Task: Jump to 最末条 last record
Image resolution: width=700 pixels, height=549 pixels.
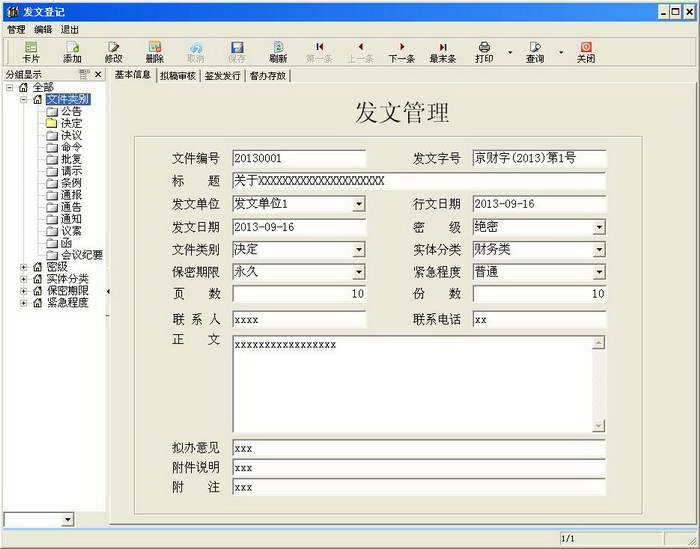Action: click(x=443, y=52)
